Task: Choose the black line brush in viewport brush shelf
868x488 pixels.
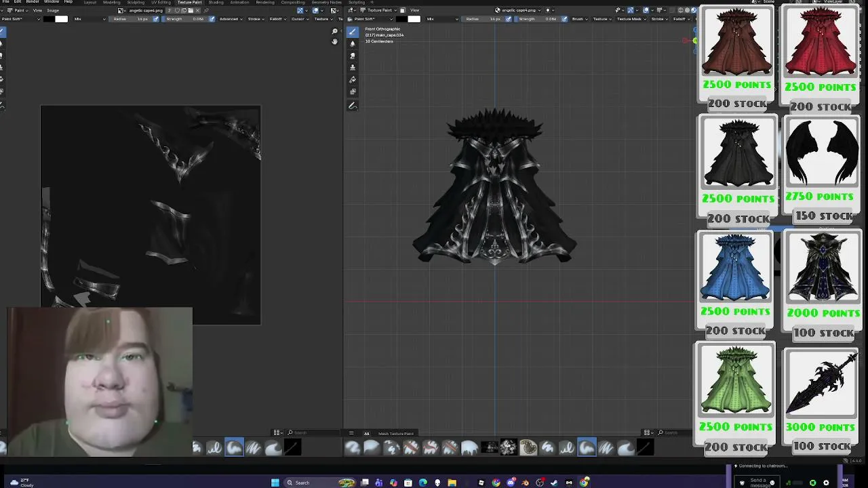Action: click(x=645, y=447)
